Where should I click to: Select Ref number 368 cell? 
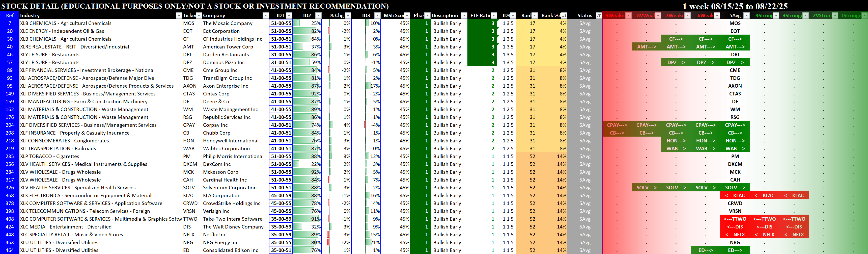[x=10, y=196]
